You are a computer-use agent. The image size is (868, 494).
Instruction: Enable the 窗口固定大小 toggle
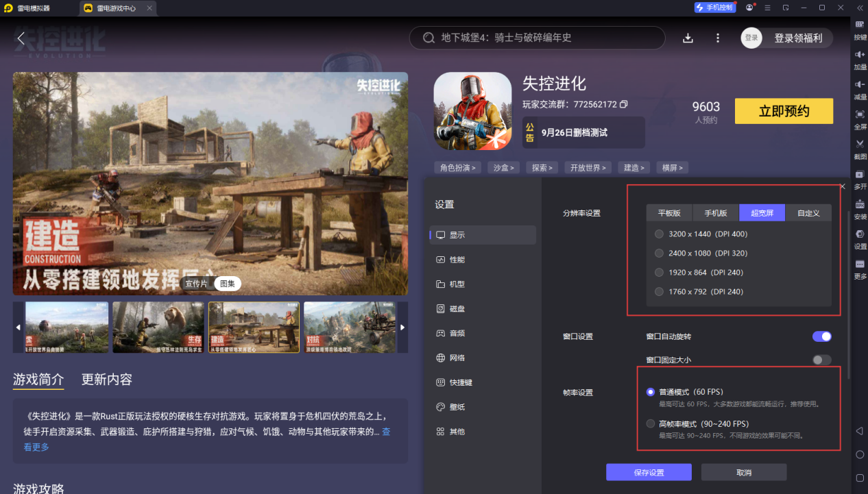[x=821, y=360]
